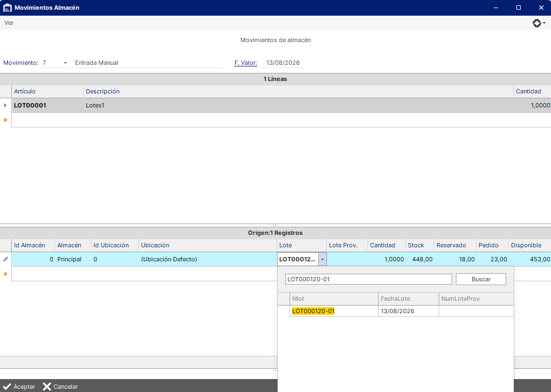Select the row arrow indicator for LOT00001

[5, 105]
